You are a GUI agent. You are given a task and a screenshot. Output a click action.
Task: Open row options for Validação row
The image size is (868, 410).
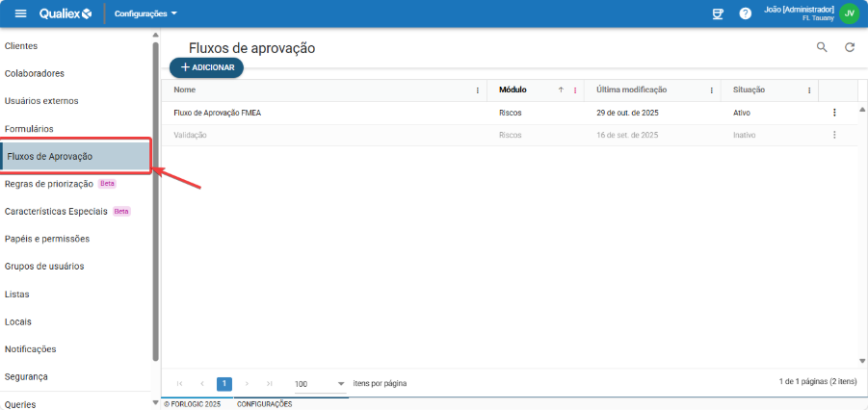(834, 136)
